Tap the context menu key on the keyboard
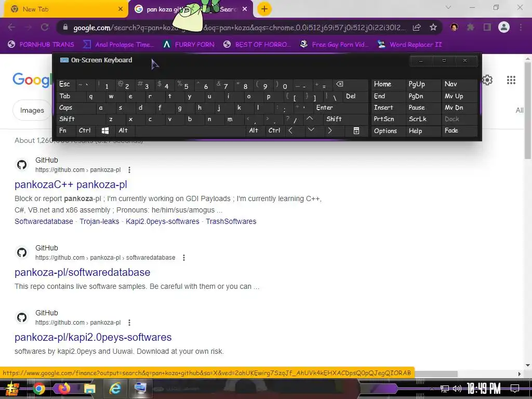The width and height of the screenshot is (532, 399). pyautogui.click(x=356, y=130)
